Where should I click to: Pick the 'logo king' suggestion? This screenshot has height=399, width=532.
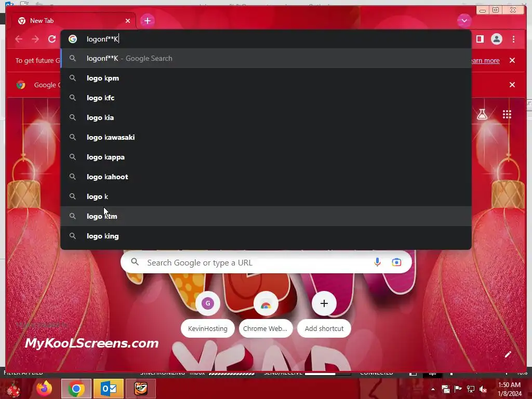click(x=266, y=236)
